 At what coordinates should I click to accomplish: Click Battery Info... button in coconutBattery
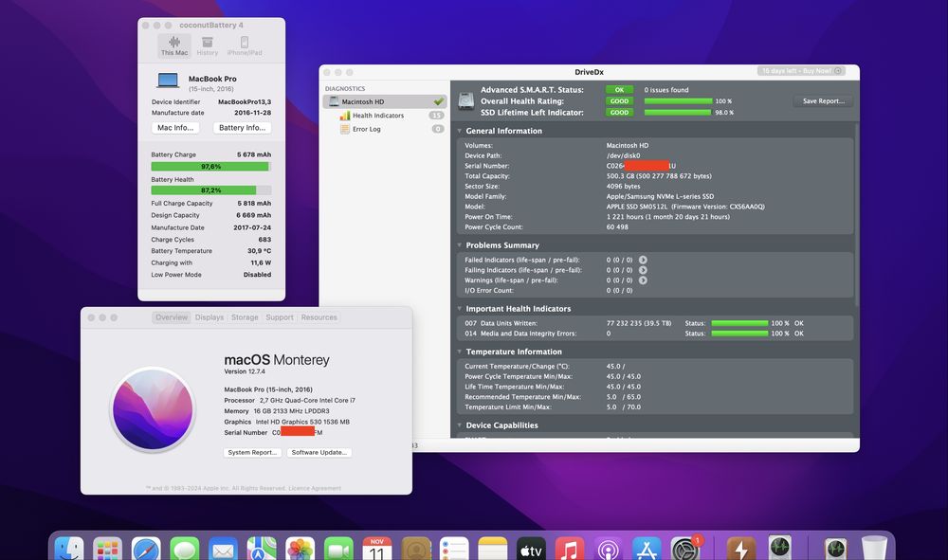[x=242, y=128]
